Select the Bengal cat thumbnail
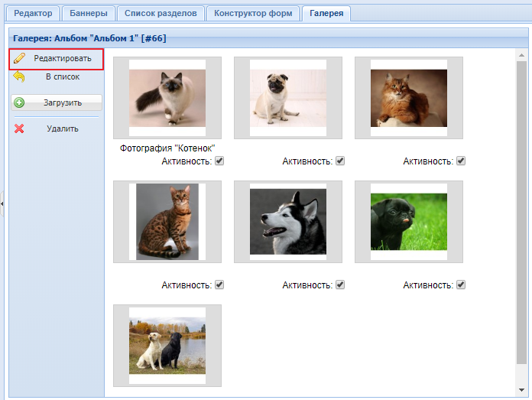 (167, 222)
